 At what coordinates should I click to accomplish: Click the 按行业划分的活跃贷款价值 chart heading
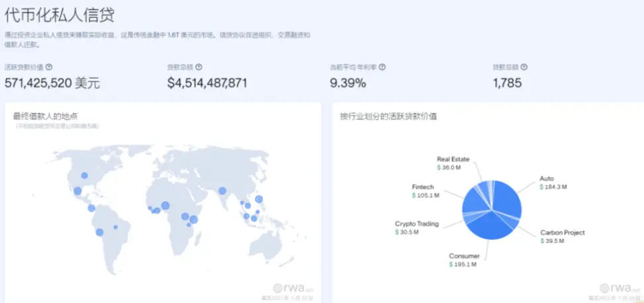(388, 116)
